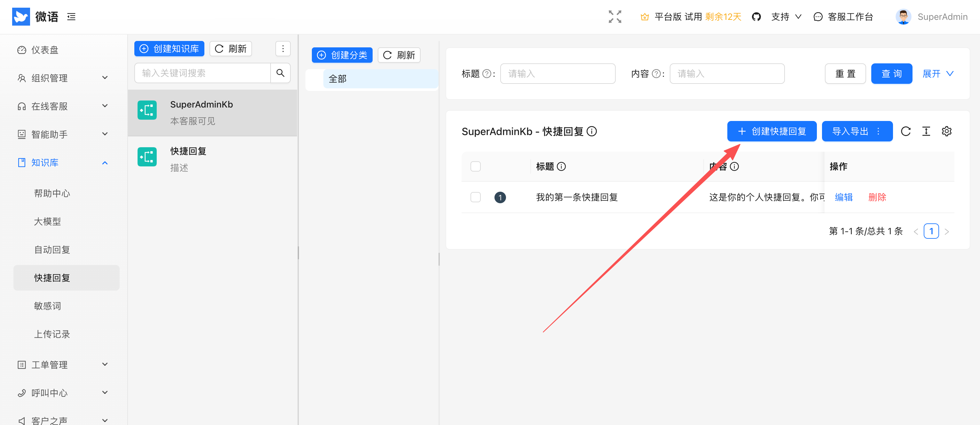Click the keyword search magnifier icon
Screen dimensions: 980x425
(x=280, y=73)
